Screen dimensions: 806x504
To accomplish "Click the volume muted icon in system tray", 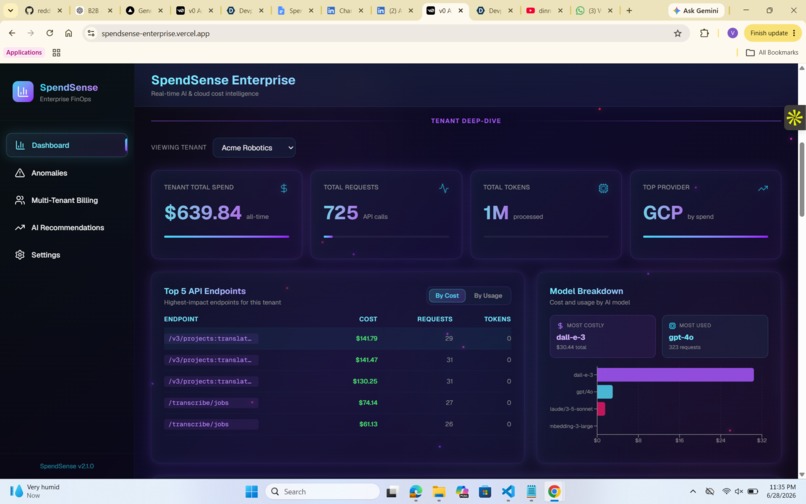I will tap(739, 492).
